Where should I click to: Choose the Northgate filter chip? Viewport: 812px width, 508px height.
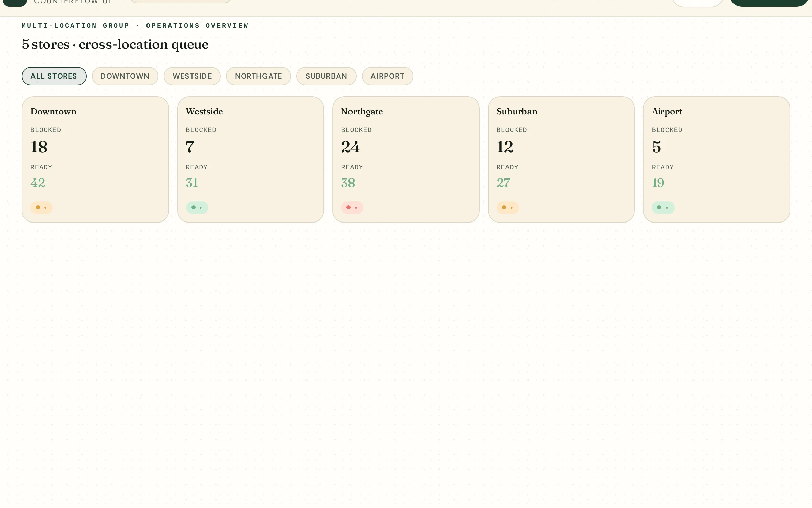[x=258, y=76]
